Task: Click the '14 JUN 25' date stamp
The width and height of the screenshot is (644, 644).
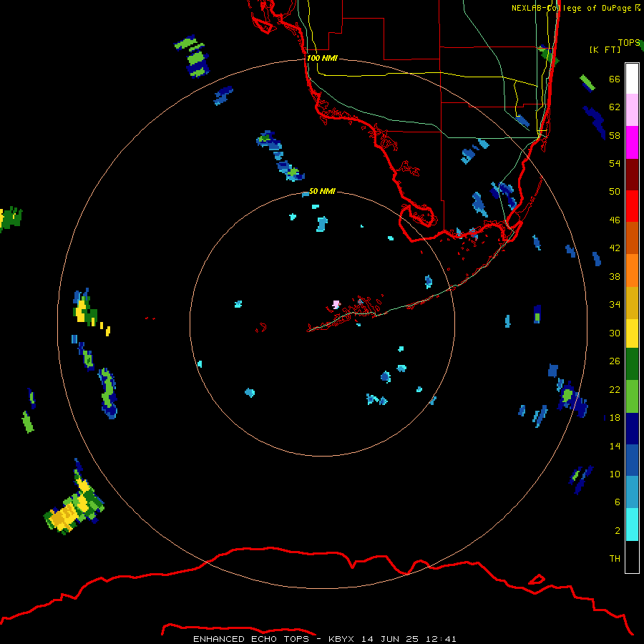Action: [390, 639]
